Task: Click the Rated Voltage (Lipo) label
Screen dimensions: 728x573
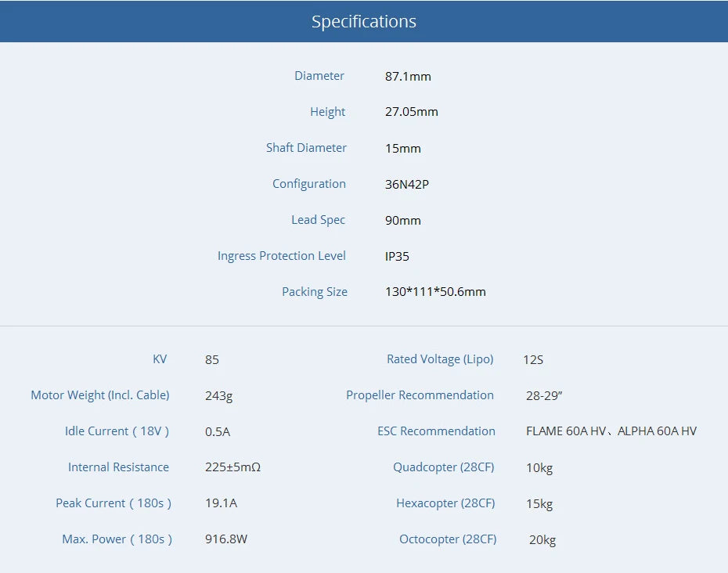Action: pyautogui.click(x=440, y=359)
